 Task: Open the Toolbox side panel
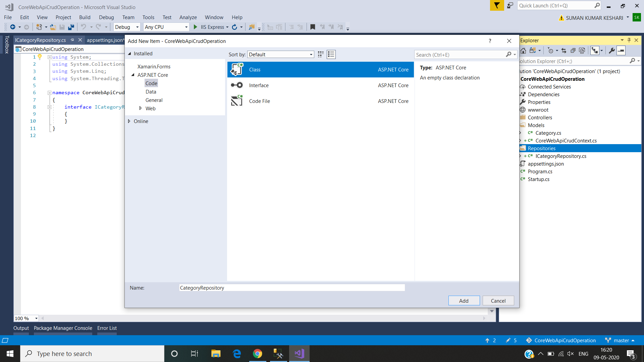point(7,45)
